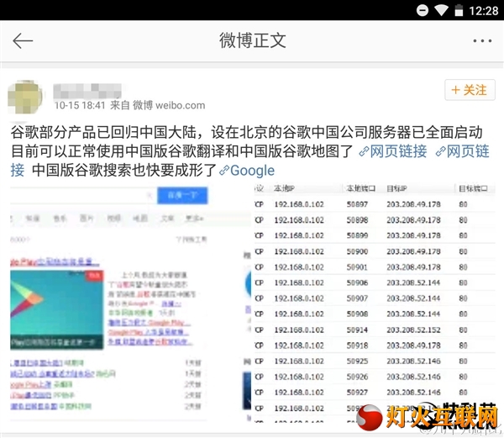Open the first 网页链接 link
The image size is (504, 438).
[x=393, y=151]
